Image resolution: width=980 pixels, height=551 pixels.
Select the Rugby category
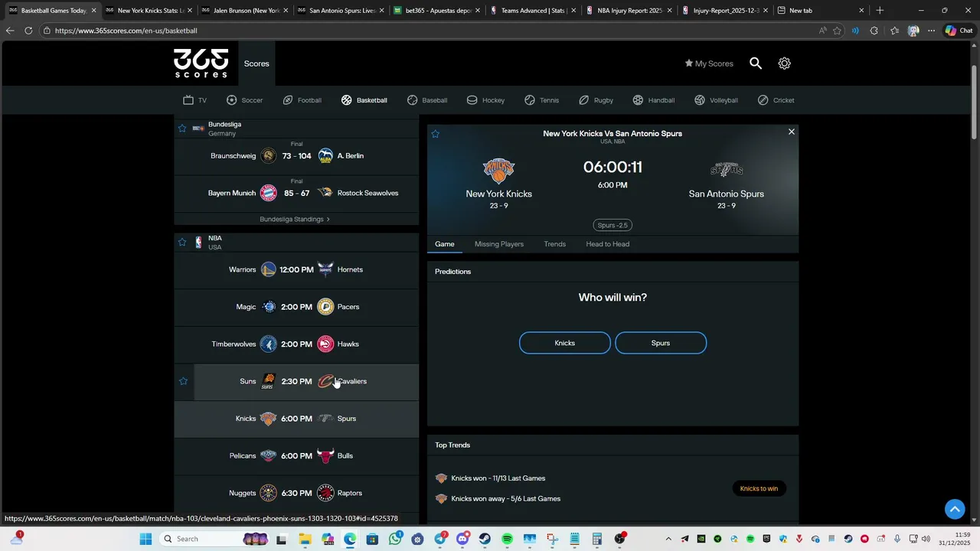tap(596, 100)
